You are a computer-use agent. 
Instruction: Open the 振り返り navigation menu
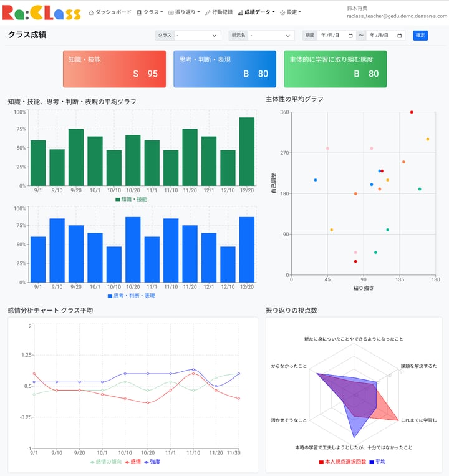tap(184, 12)
